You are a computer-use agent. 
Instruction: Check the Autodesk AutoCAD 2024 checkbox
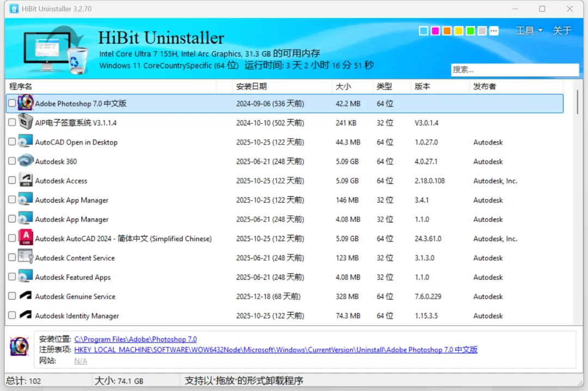tap(12, 238)
